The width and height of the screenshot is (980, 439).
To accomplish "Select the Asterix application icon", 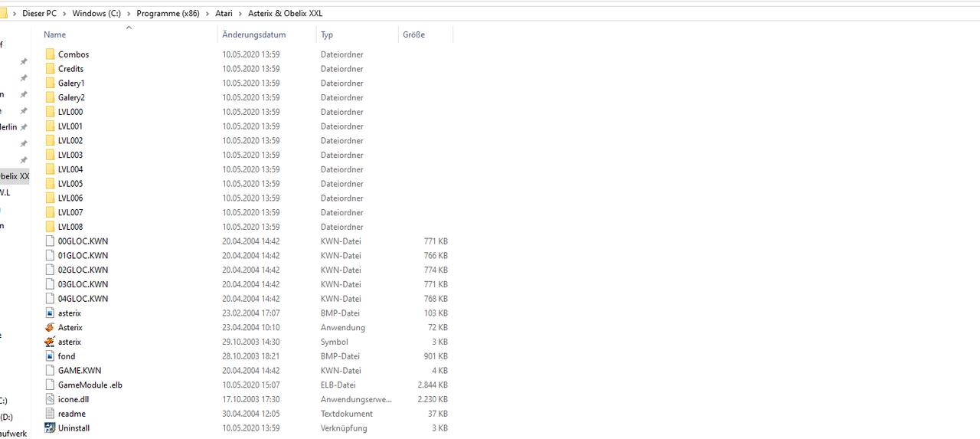I will point(50,327).
